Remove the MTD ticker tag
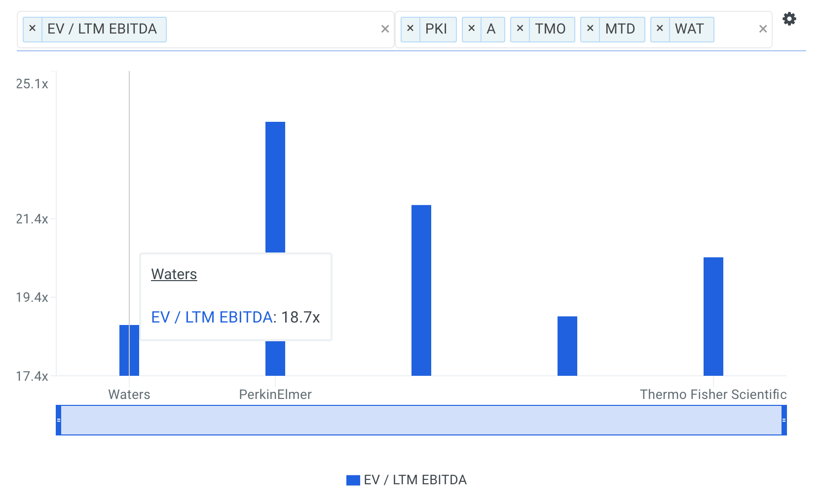 (x=590, y=29)
